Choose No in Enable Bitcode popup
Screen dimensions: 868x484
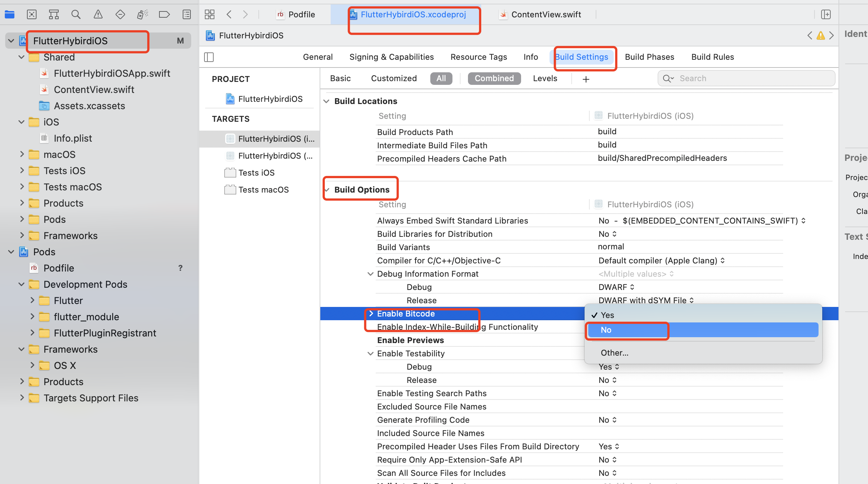pyautogui.click(x=703, y=330)
